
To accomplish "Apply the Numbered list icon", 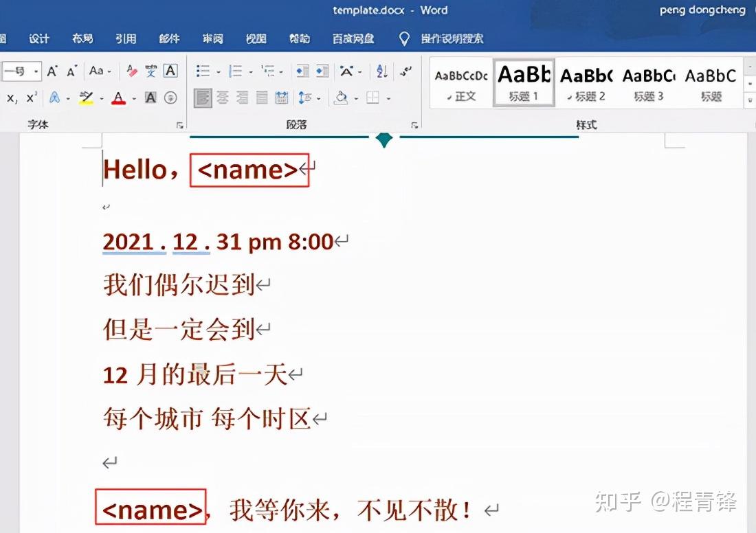I will [x=236, y=71].
